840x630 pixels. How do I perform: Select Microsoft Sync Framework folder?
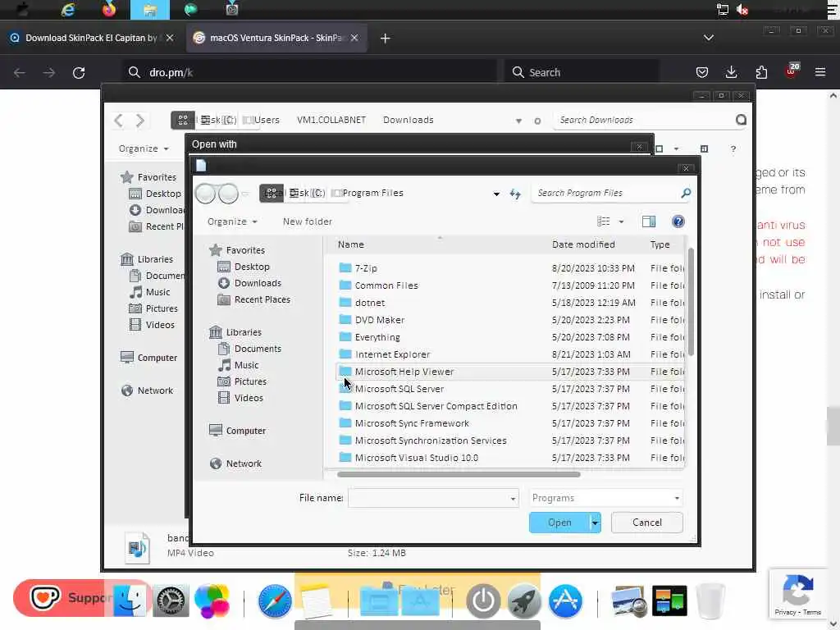pos(412,423)
